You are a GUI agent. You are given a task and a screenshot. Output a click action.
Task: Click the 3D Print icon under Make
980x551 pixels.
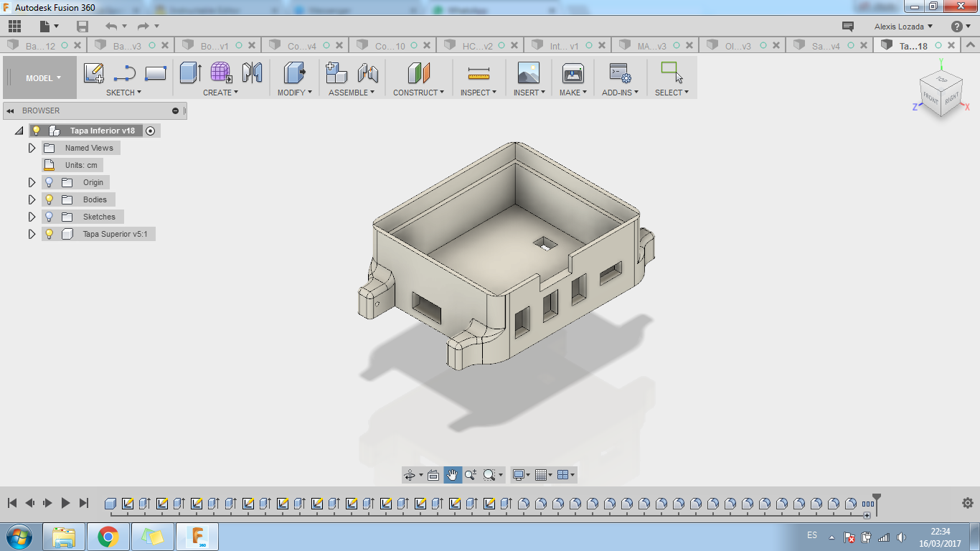click(x=573, y=73)
